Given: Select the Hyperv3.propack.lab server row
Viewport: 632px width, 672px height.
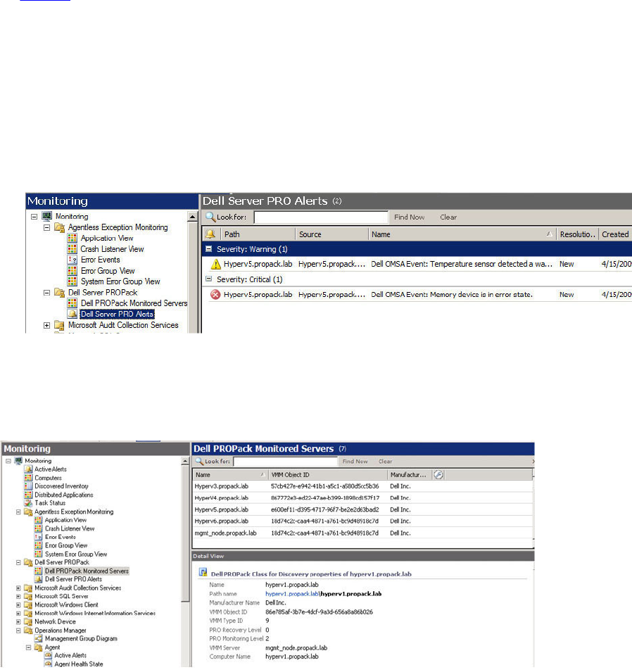Looking at the screenshot, I should pyautogui.click(x=362, y=486).
